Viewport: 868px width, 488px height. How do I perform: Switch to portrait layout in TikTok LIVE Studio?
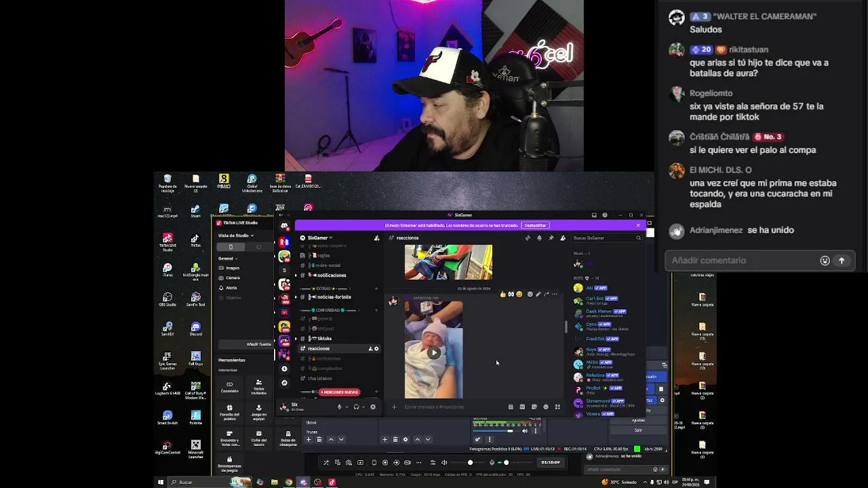coord(231,247)
